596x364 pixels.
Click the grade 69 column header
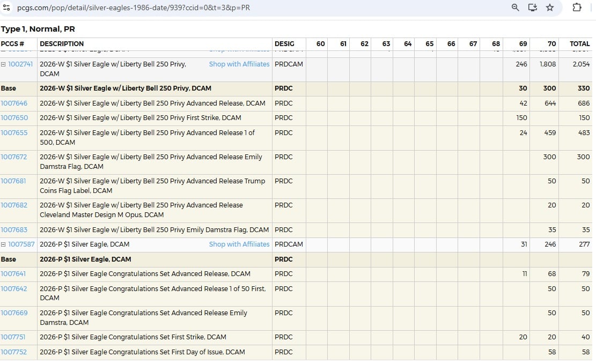[x=523, y=44]
